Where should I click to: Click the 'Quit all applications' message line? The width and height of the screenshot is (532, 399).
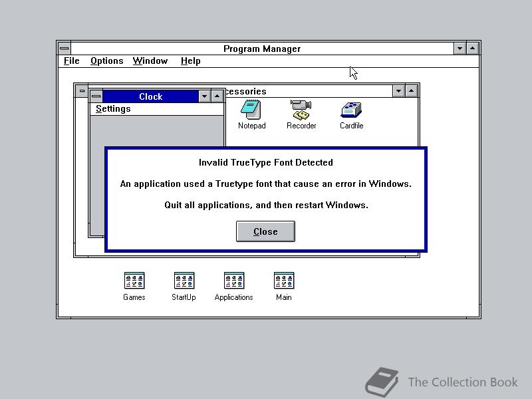(x=266, y=205)
